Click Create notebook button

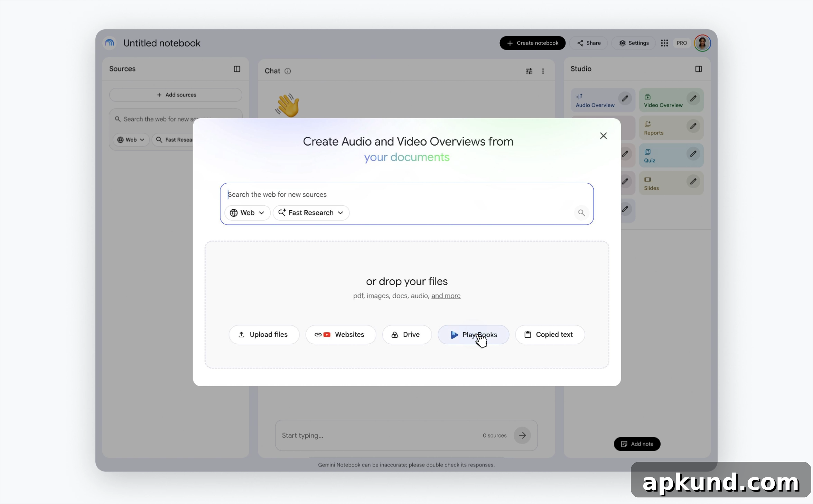532,43
